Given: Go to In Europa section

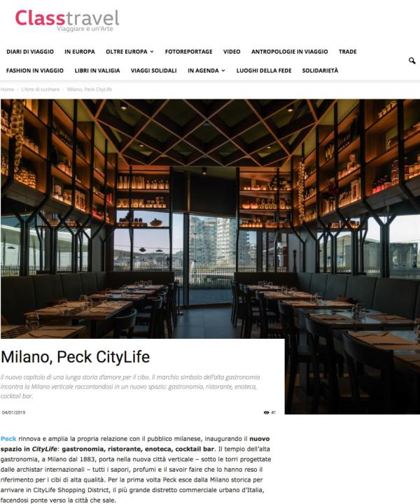Looking at the screenshot, I should click(x=80, y=51).
